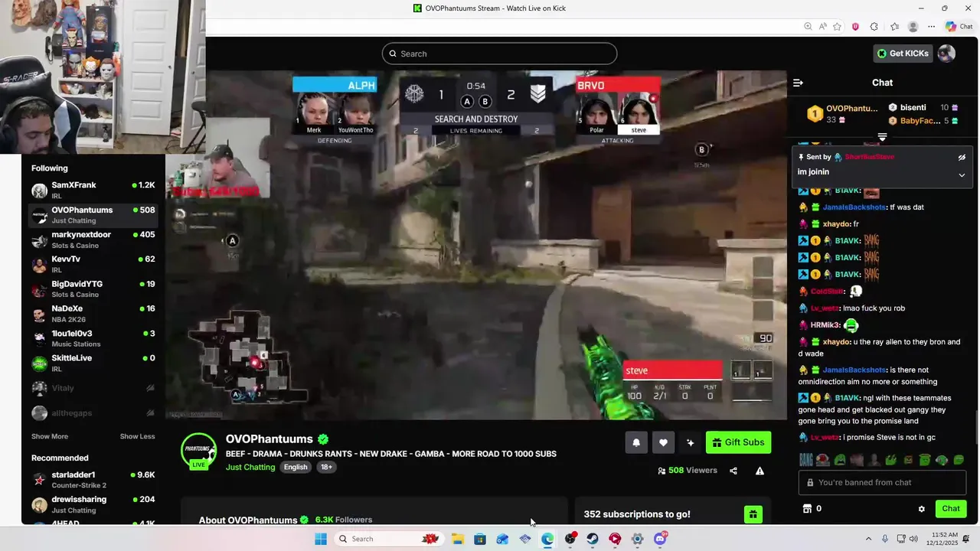Collapse the gift leaderboard handle
The width and height of the screenshot is (980, 551).
(x=882, y=137)
